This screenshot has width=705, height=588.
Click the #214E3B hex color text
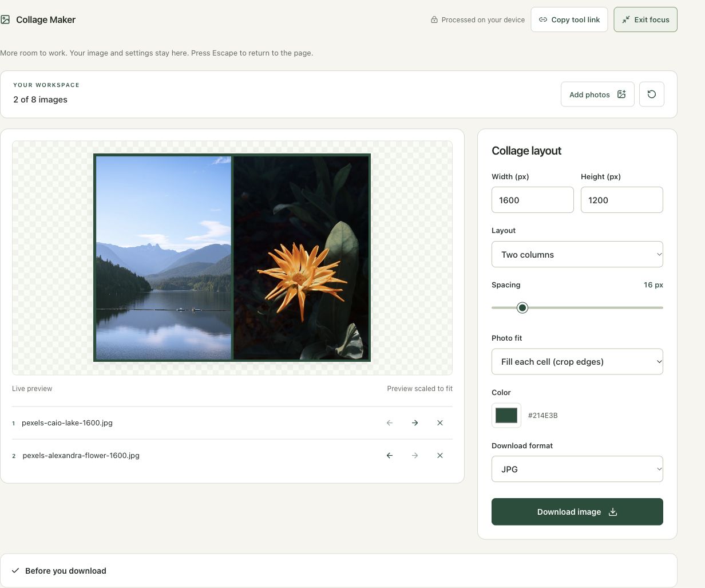(542, 416)
